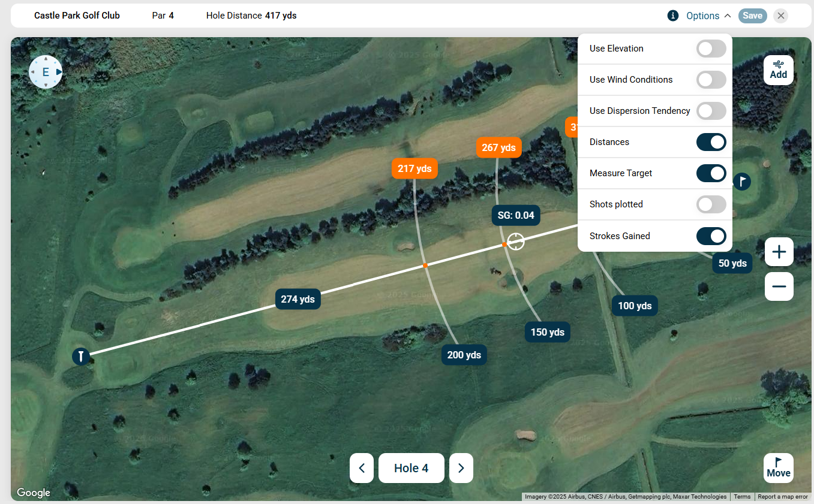Disable the Distances toggle

pos(711,142)
